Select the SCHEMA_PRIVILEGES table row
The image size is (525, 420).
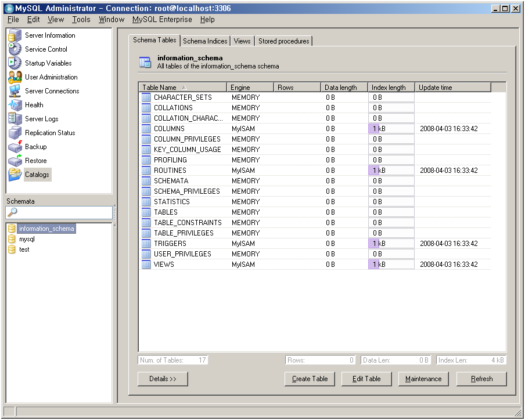coord(315,191)
